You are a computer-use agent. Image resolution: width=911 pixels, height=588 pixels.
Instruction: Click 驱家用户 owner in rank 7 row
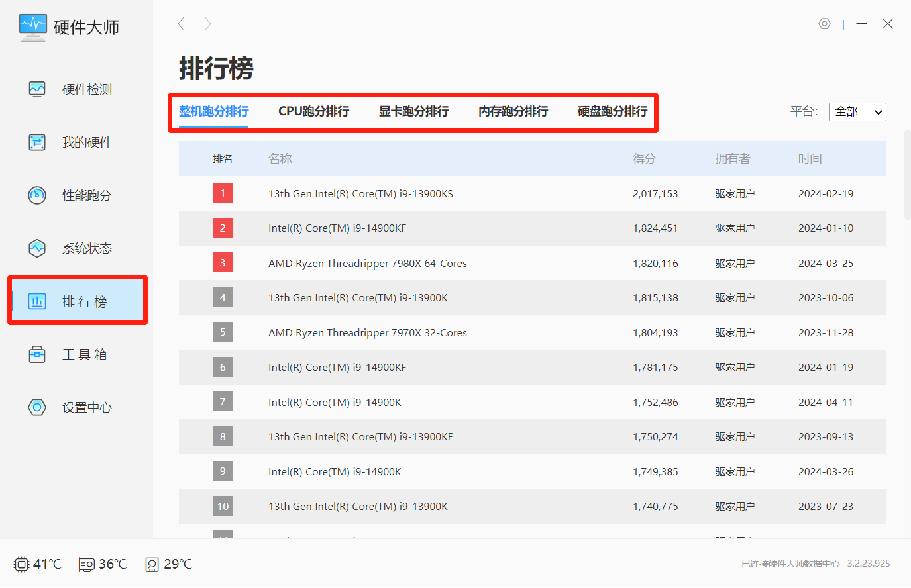point(735,403)
